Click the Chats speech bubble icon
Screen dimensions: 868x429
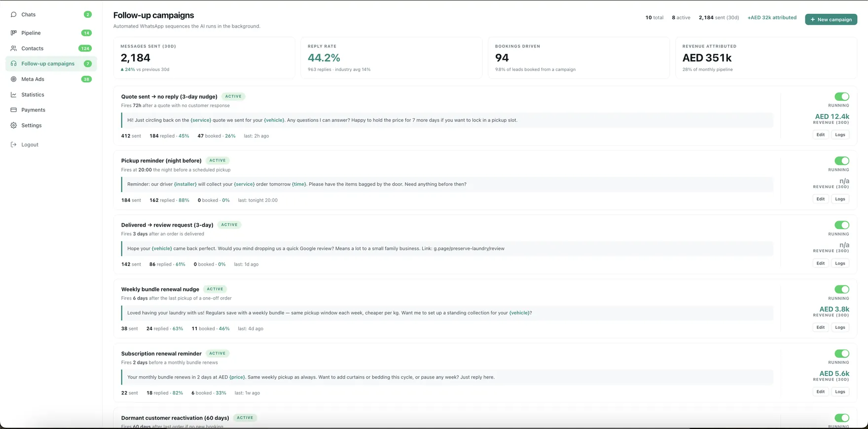[x=13, y=14]
